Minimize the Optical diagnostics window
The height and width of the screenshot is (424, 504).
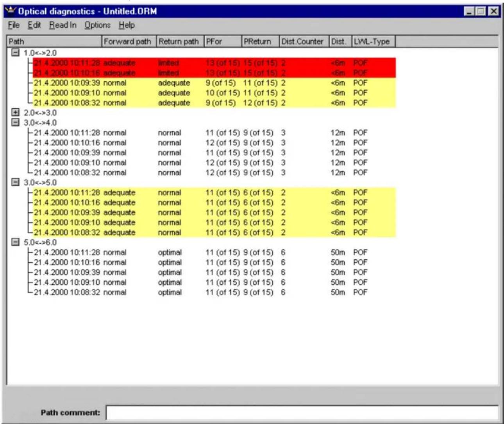pyautogui.click(x=470, y=11)
